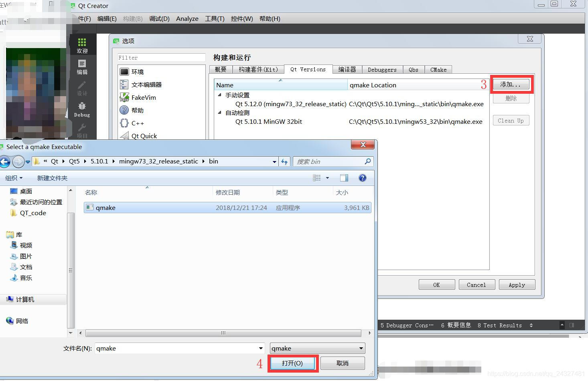Image resolution: width=588 pixels, height=381 pixels.
Task: Go to 桌面 in navigation pane
Action: coord(21,191)
